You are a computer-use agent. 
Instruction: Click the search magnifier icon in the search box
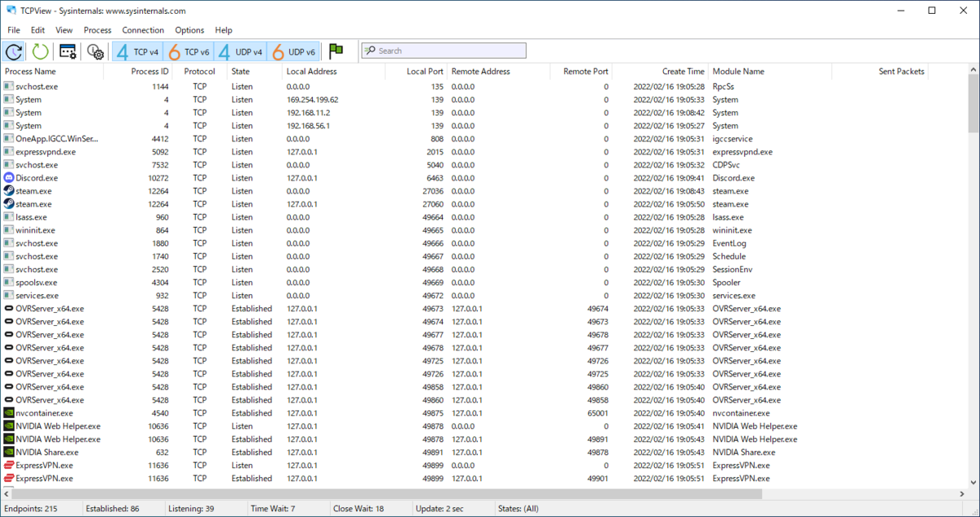pos(370,51)
